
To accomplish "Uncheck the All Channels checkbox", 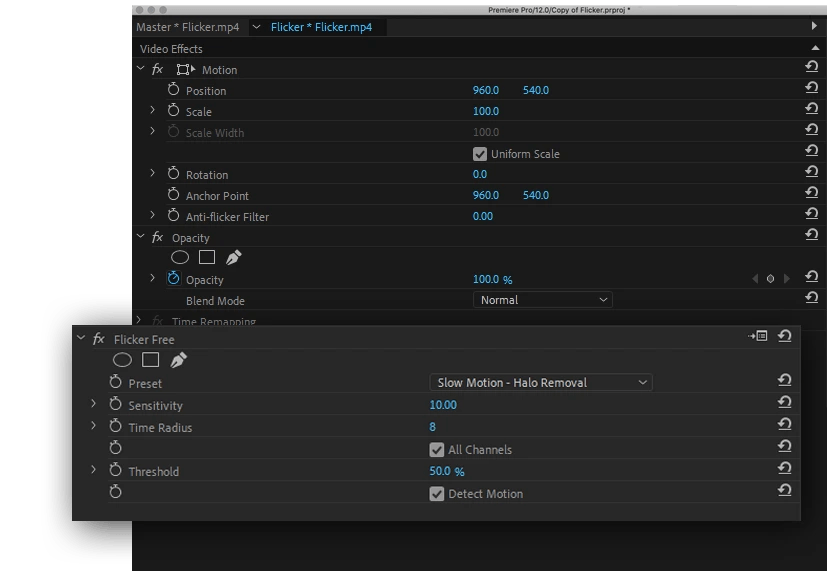I will (436, 450).
